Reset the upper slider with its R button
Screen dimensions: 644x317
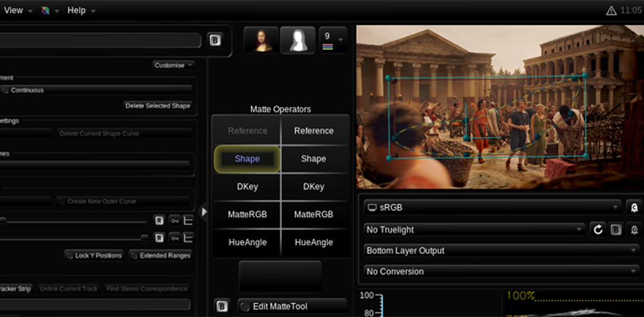[159, 221]
